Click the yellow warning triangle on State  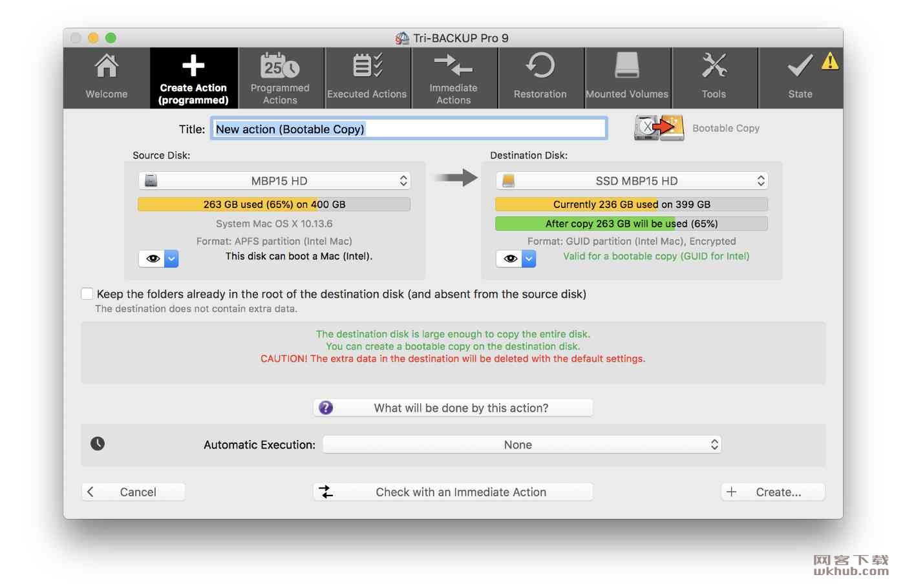(830, 61)
